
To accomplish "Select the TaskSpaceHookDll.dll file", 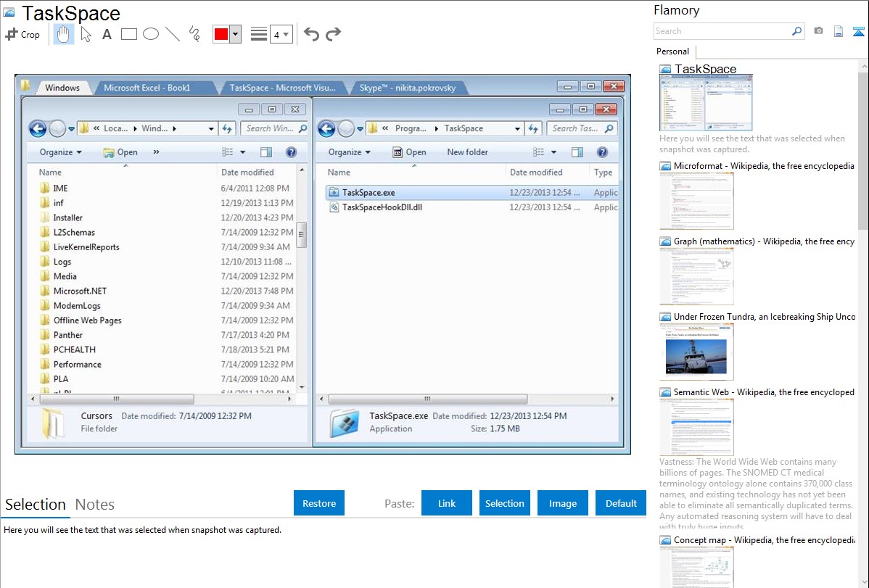I will click(471, 207).
